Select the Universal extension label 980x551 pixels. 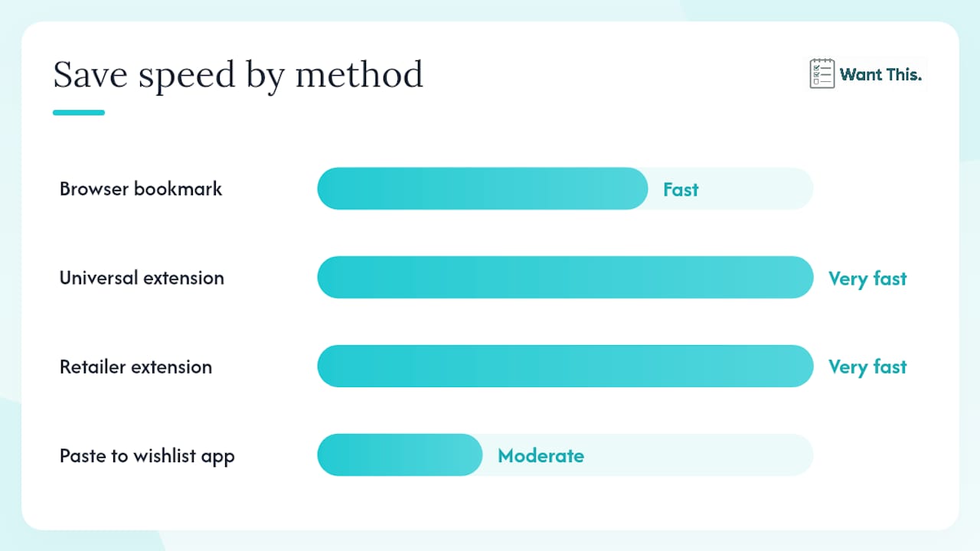(142, 278)
